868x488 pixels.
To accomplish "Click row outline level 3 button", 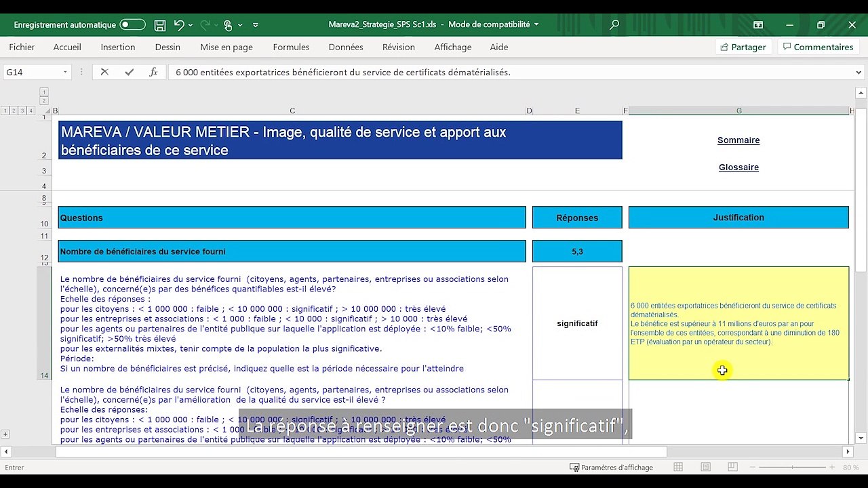I will (22, 110).
